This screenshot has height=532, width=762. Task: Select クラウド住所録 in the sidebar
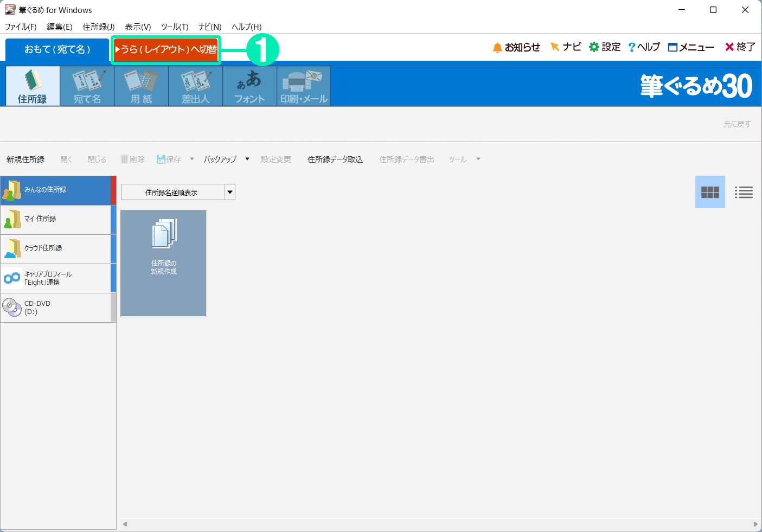click(57, 248)
